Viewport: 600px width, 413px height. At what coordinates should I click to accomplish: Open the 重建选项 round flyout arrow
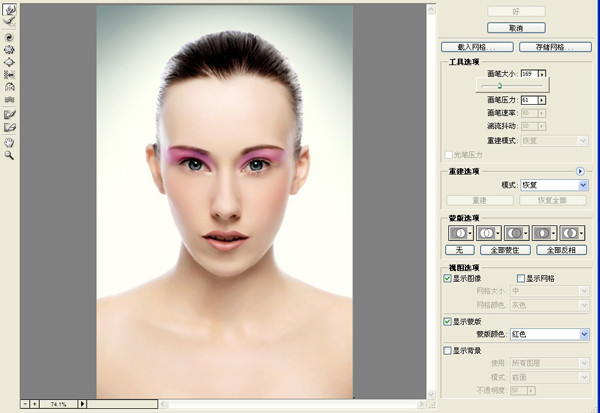point(580,171)
